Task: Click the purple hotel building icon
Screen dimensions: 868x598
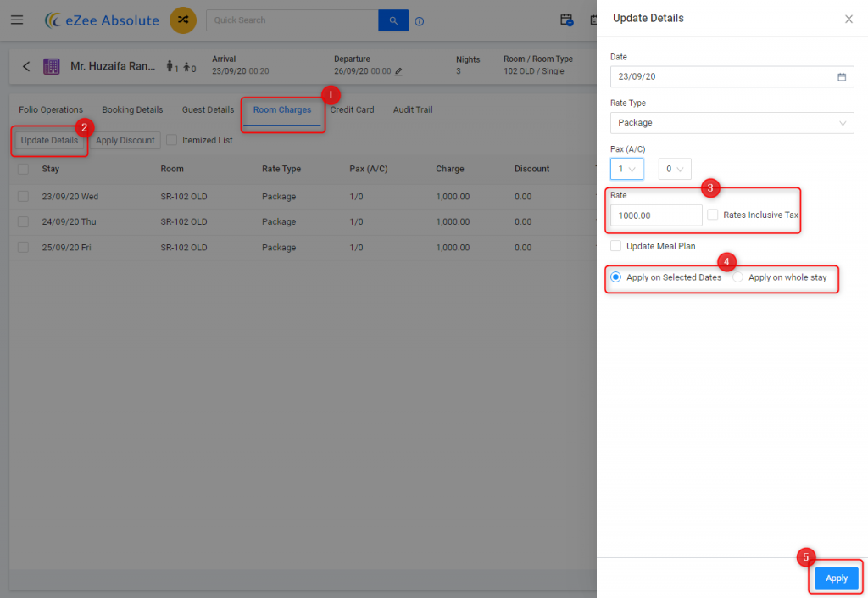Action: point(52,66)
